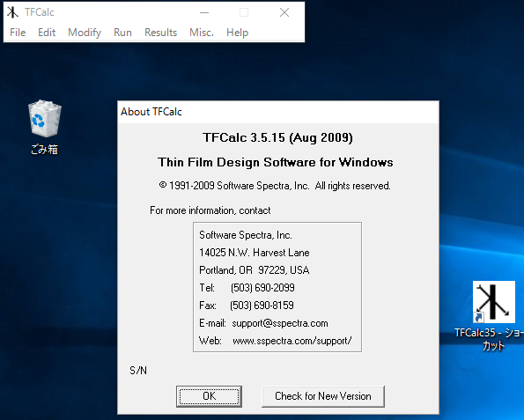Open the Help menu
Viewport: 524px width, 420px height.
[x=237, y=33]
